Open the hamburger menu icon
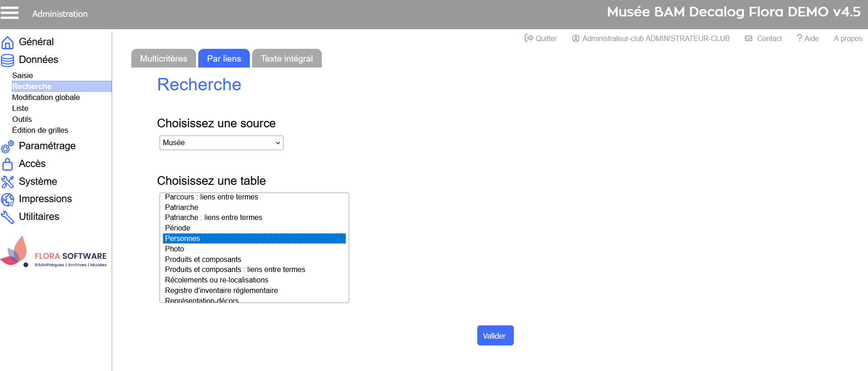Screen dimensions: 868x371 tap(10, 13)
